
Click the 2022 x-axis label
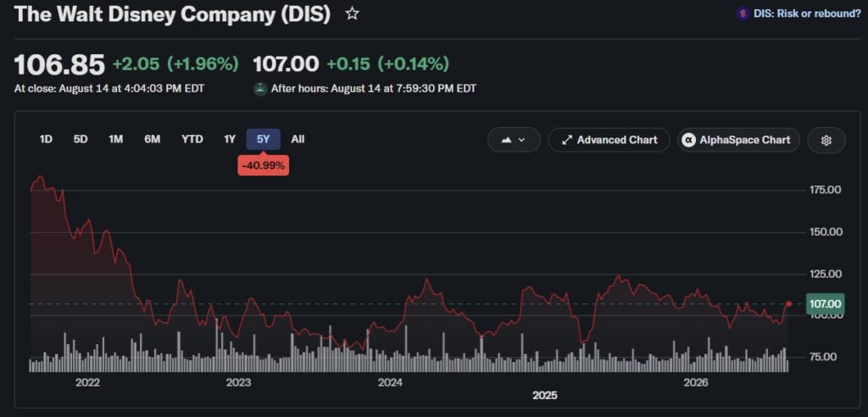[x=87, y=382]
